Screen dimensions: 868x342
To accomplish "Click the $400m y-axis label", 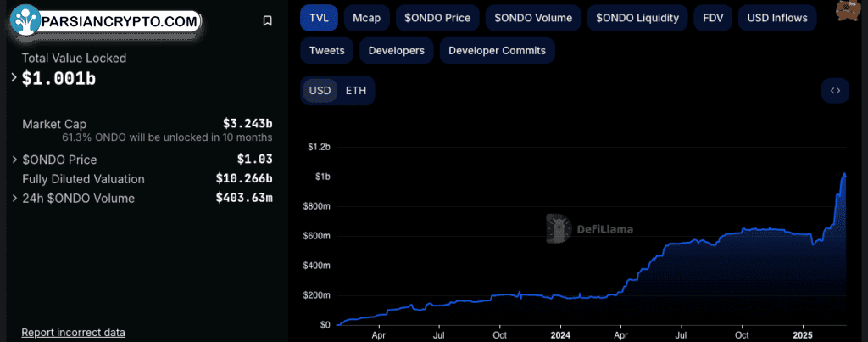I will coord(319,266).
